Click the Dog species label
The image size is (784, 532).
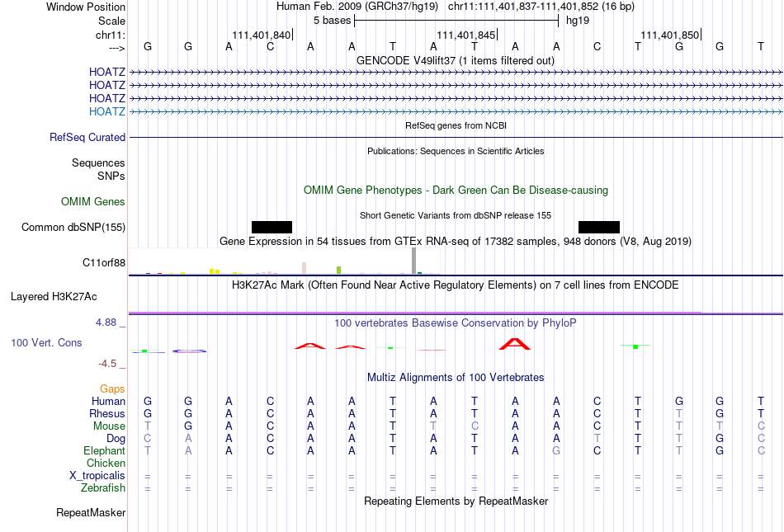[116, 438]
